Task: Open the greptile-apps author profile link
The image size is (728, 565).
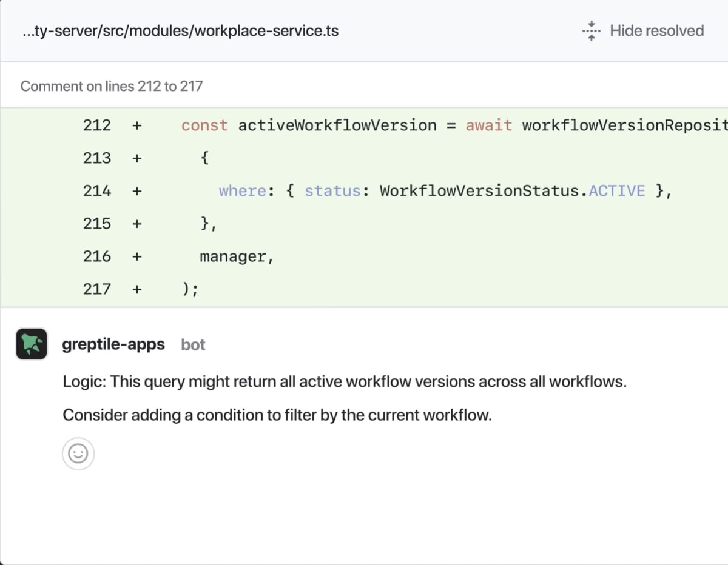Action: [x=113, y=344]
